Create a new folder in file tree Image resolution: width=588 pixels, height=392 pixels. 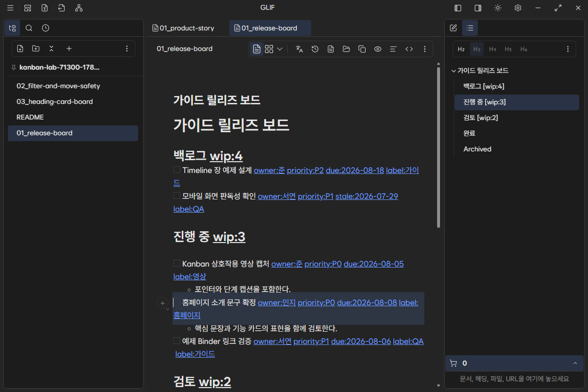click(x=36, y=49)
